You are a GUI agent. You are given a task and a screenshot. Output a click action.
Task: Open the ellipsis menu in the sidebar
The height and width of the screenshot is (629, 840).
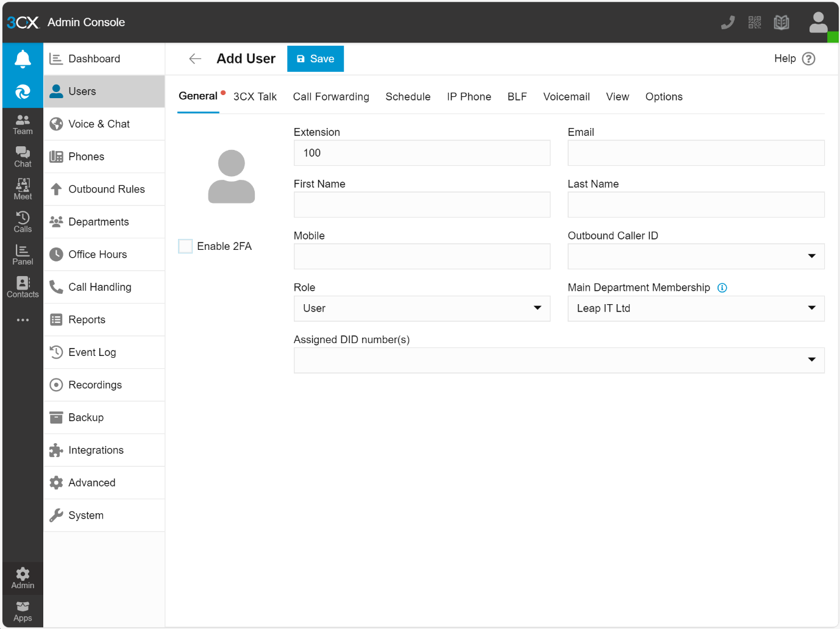pyautogui.click(x=23, y=319)
